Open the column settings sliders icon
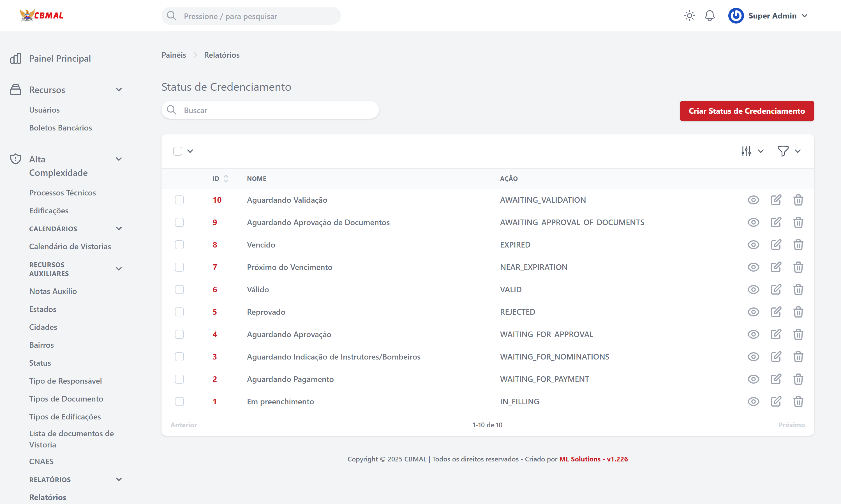841x504 pixels. pyautogui.click(x=746, y=151)
